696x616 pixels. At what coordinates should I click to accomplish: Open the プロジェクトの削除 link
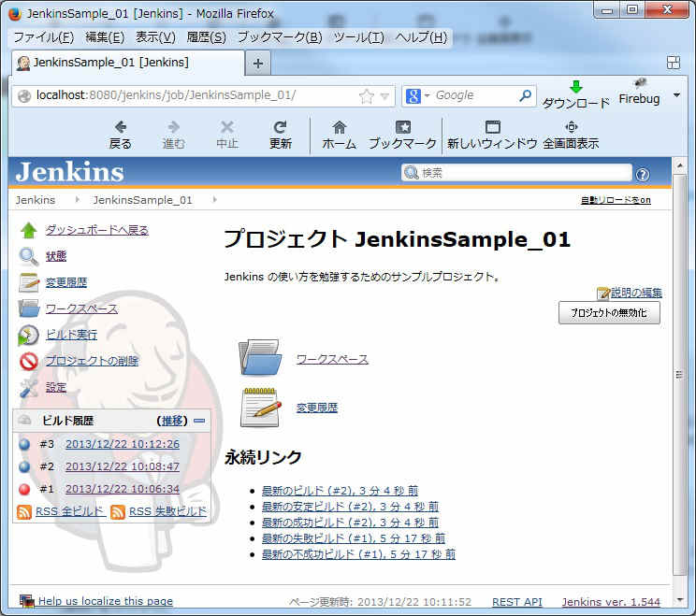pyautogui.click(x=92, y=361)
